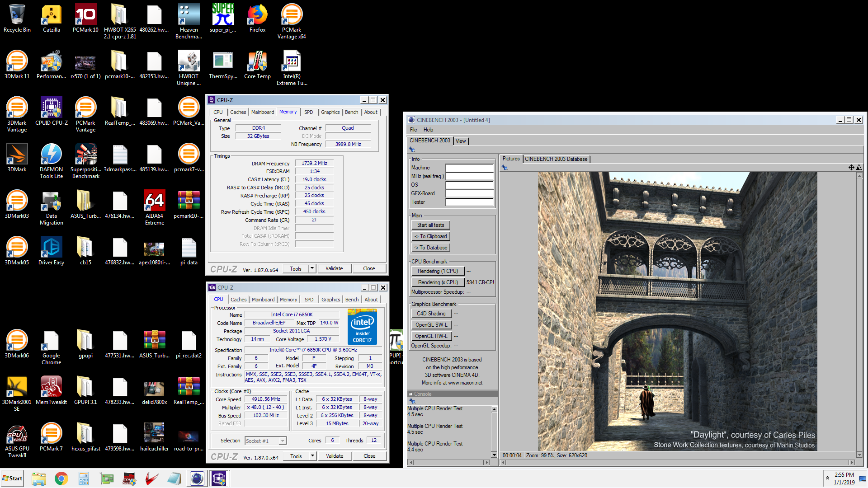The height and width of the screenshot is (488, 868).
Task: Click the Start all tests button
Action: click(430, 225)
